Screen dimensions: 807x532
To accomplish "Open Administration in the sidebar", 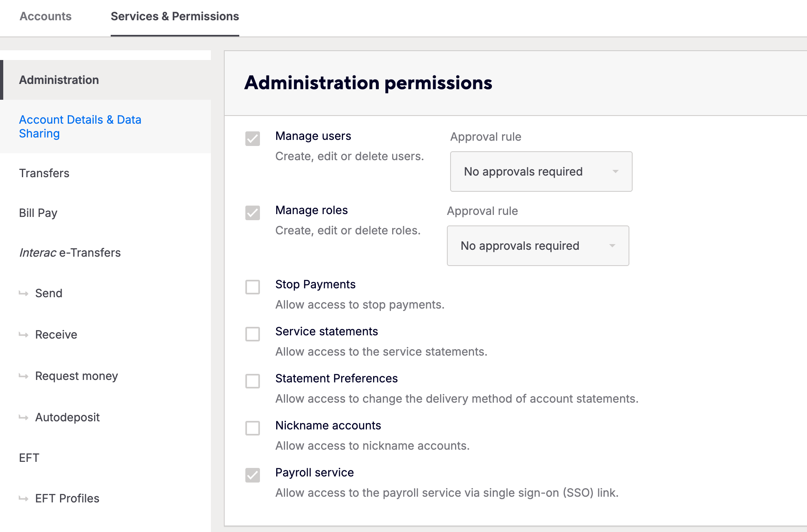I will click(x=105, y=80).
